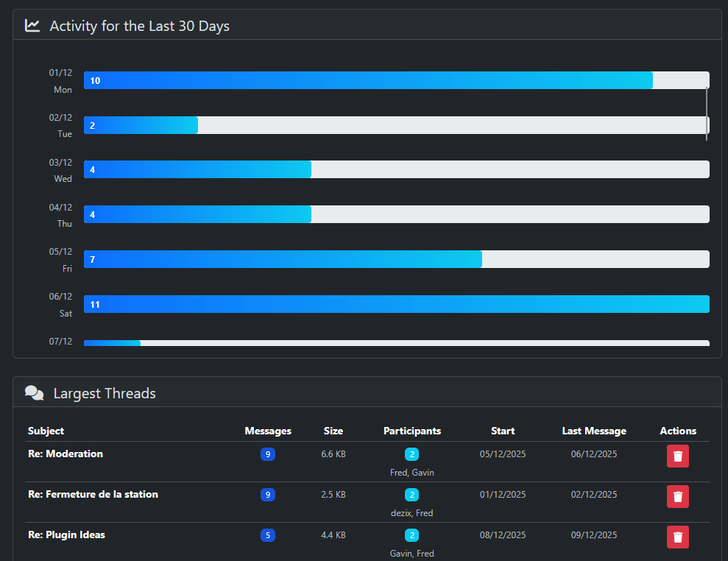Delete the Re: Plugin Ideas thread
Viewport: 728px width, 561px height.
coord(677,537)
